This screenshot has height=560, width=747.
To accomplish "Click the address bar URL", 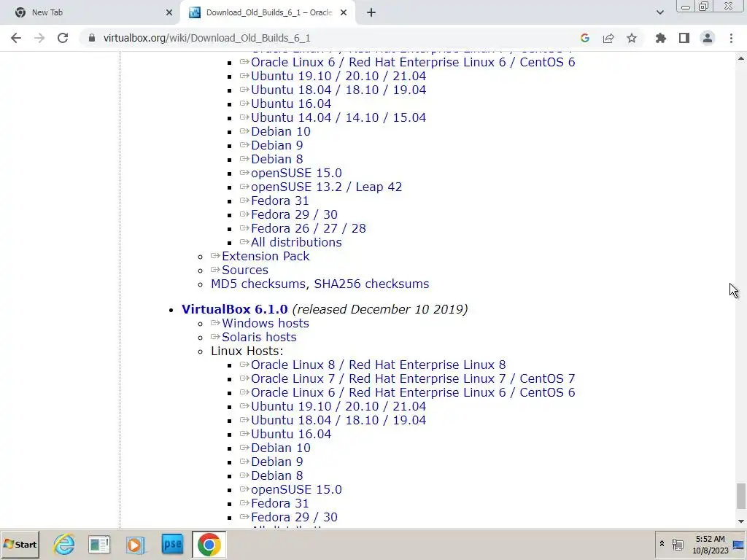I will (x=206, y=38).
